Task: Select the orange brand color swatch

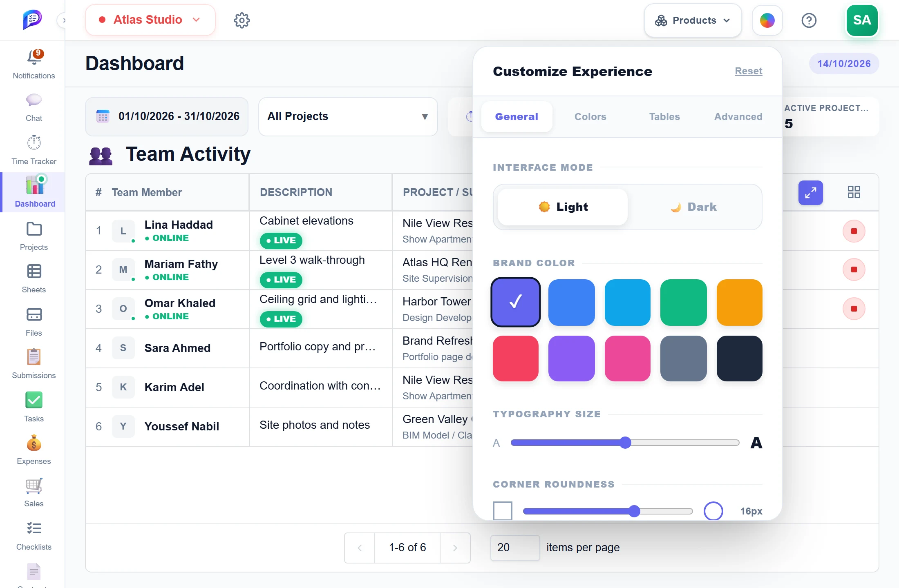Action: tap(740, 303)
